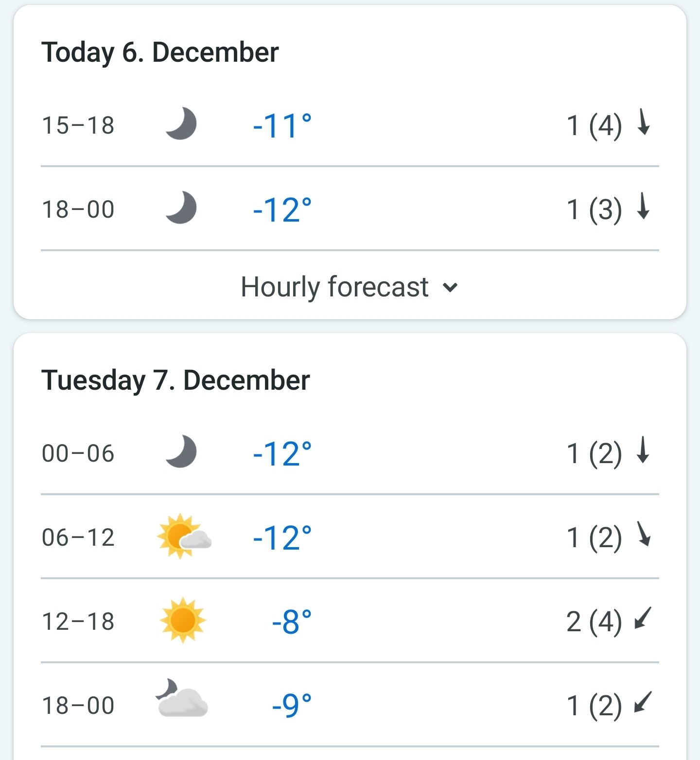Viewport: 700px width, 760px height.
Task: Click the moon icon for today 18–00
Action: 181,208
